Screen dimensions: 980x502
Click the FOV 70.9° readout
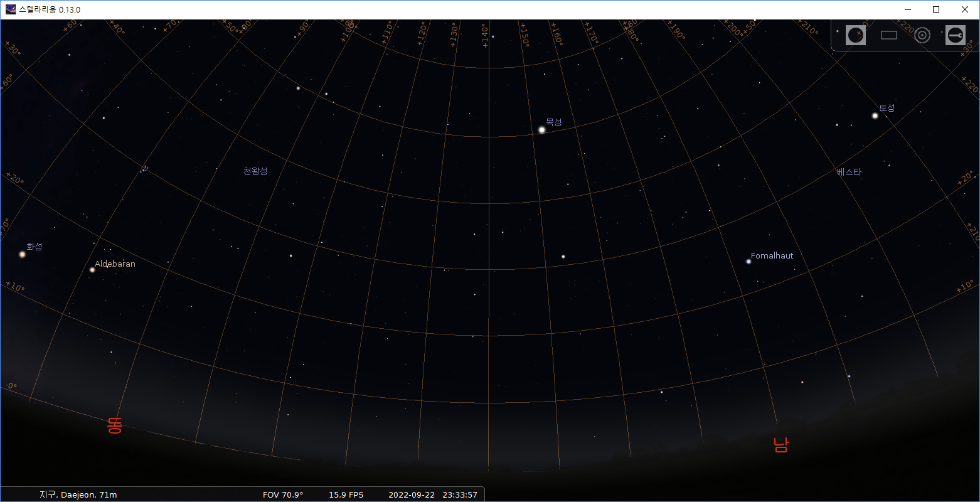[x=282, y=494]
